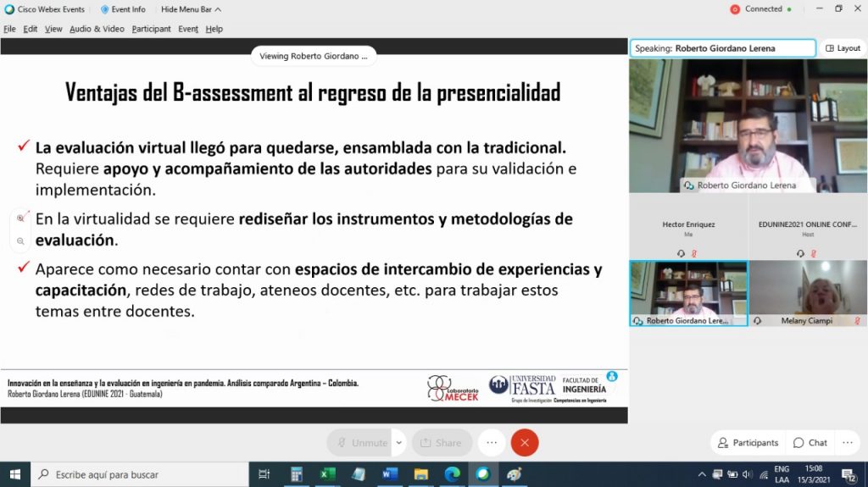The width and height of the screenshot is (868, 487).
Task: Open Excel from the Windows taskbar
Action: [x=326, y=474]
